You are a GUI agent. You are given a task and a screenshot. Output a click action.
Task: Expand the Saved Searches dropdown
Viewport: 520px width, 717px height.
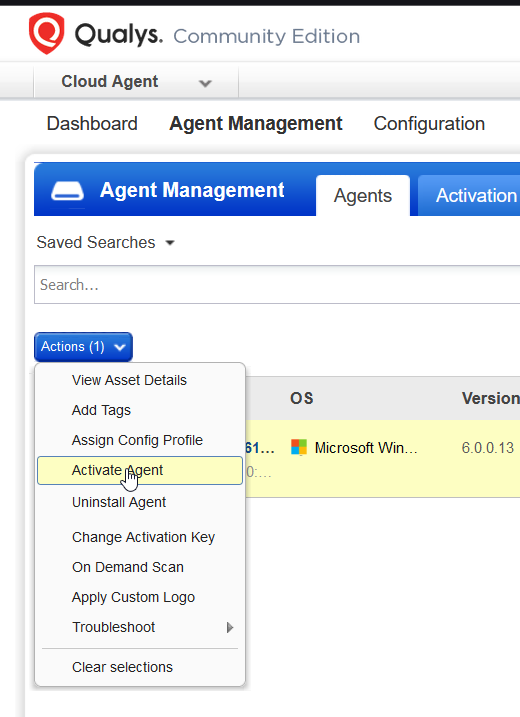106,242
